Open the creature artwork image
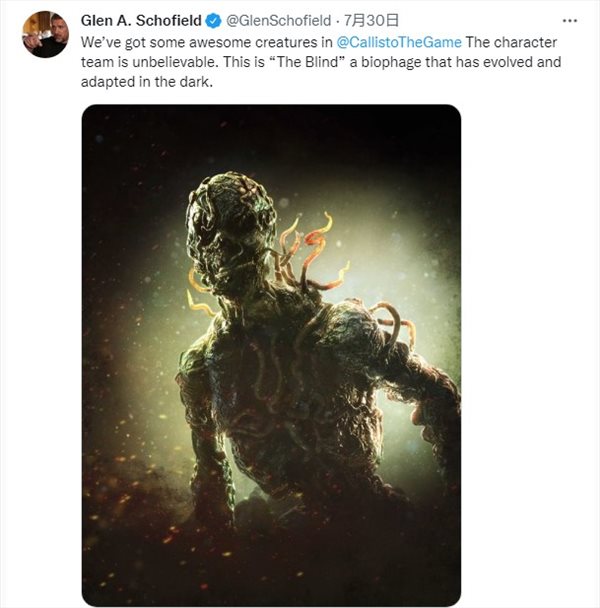This screenshot has width=600, height=608. coord(271,355)
